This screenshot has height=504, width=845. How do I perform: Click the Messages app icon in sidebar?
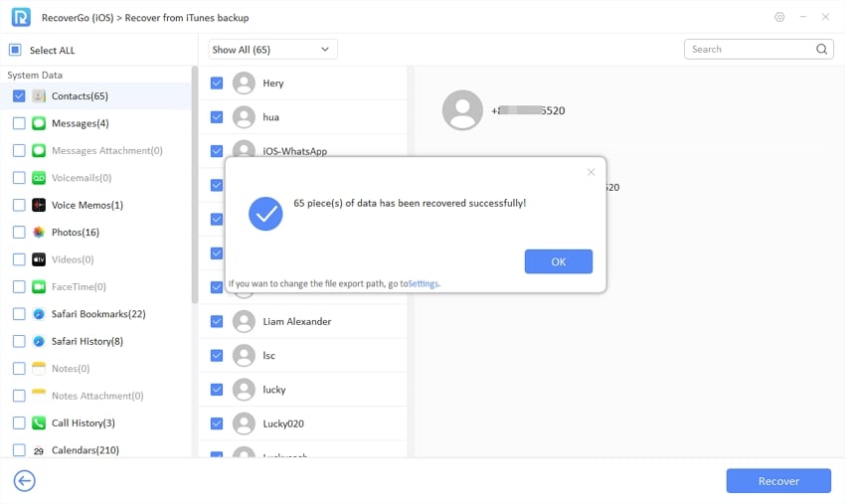(x=39, y=123)
